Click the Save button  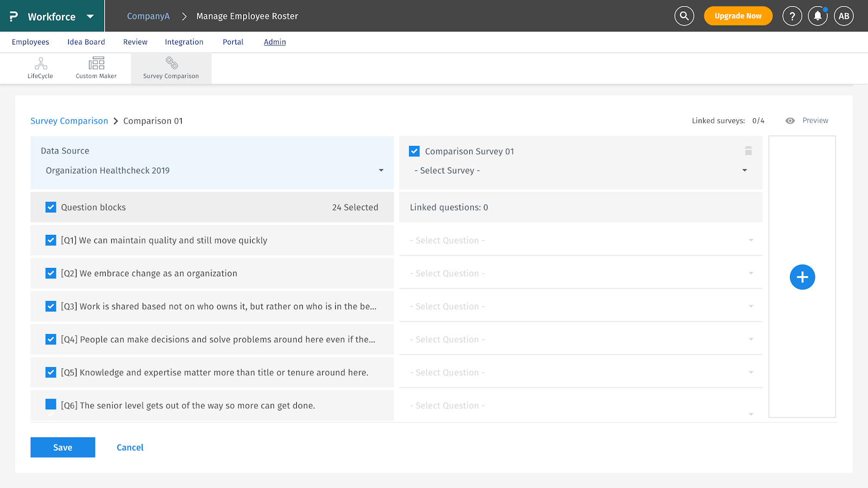point(63,447)
